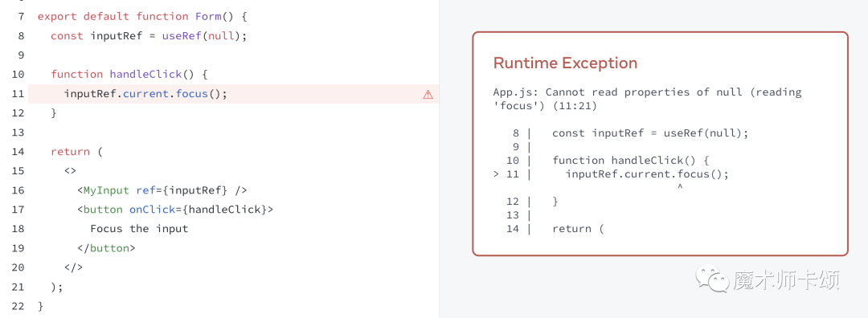Image resolution: width=868 pixels, height=318 pixels.
Task: Click 'const inputRef = useRef(null);' in editor
Action: coord(149,36)
